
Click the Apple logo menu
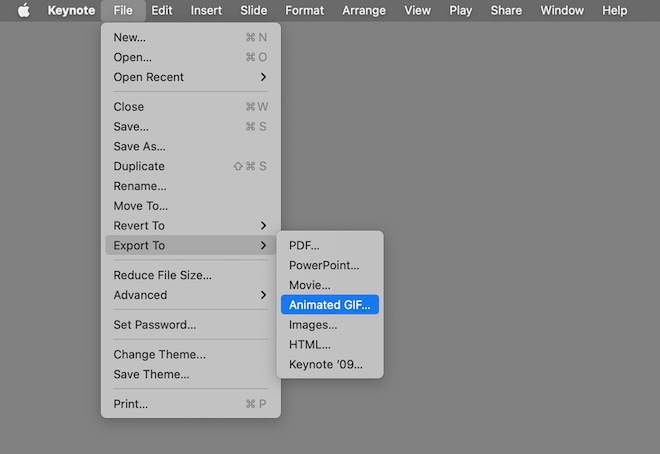[24, 11]
